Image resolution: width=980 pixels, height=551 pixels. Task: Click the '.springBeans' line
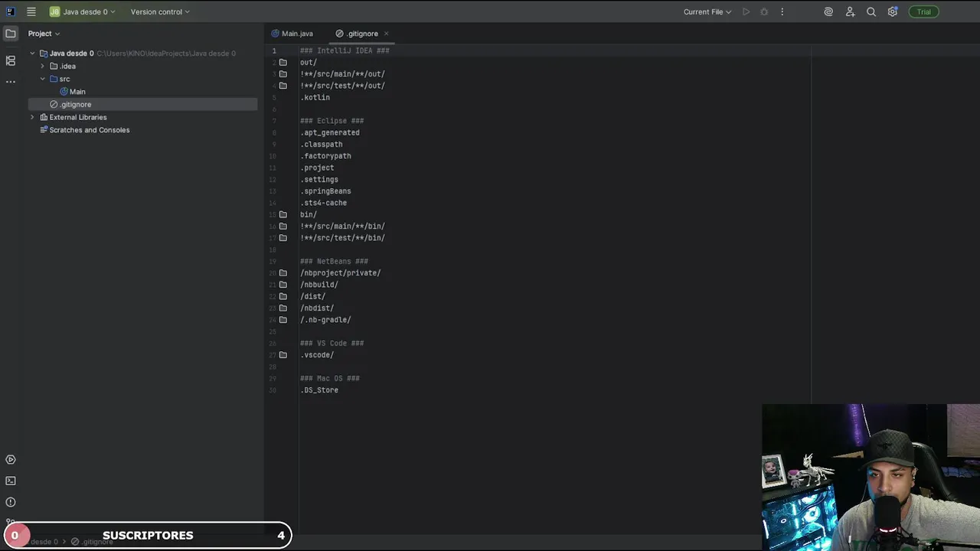pos(325,191)
